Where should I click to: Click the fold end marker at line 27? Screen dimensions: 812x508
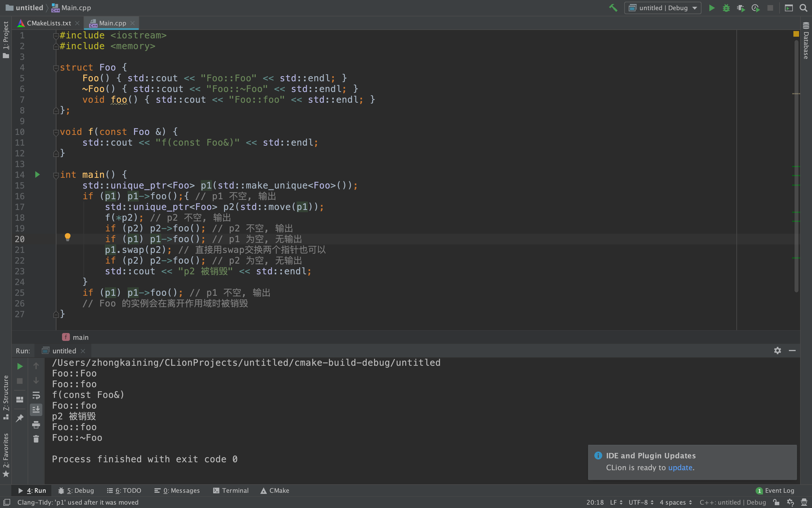tap(56, 314)
